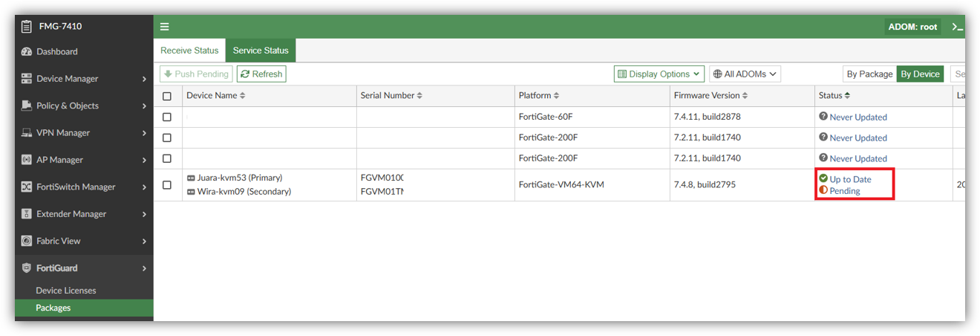Sort by the Firmware Version column arrows
Image resolution: width=980 pixels, height=336 pixels.
[x=745, y=96]
